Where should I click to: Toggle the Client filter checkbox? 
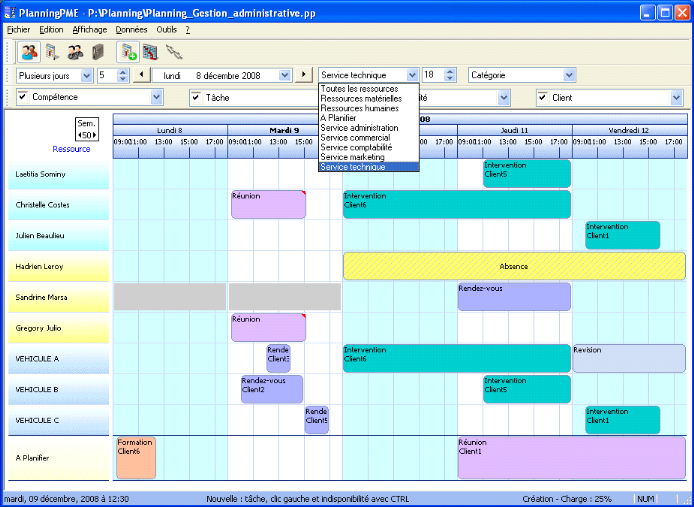[x=543, y=97]
